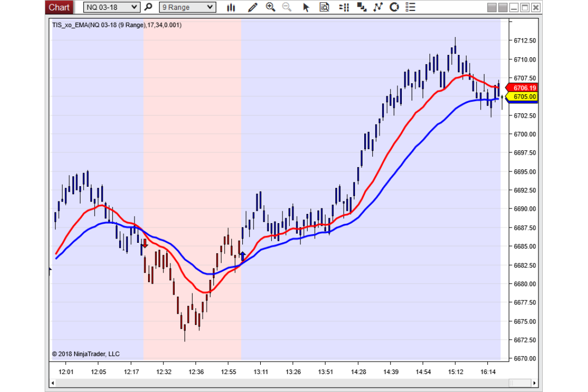Click the 13:11 time axis label
588x392 pixels.
tap(261, 372)
